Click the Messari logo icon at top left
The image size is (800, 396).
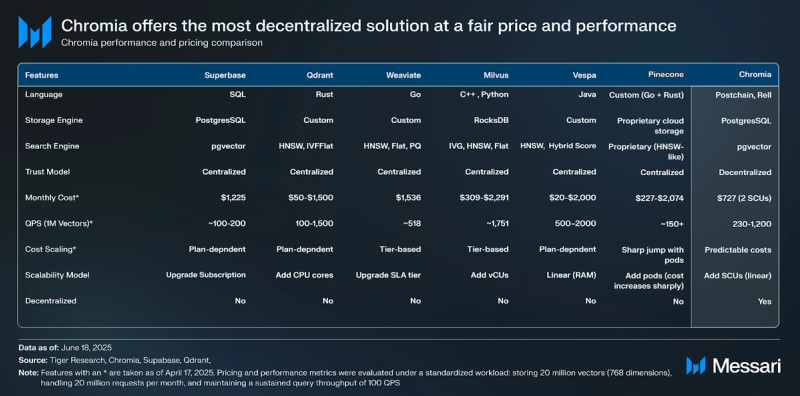pos(35,32)
